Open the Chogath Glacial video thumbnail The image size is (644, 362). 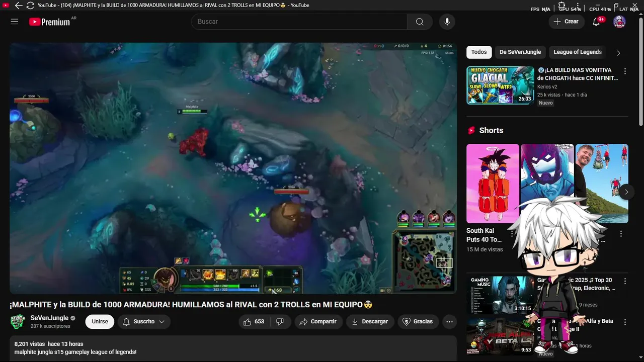500,85
